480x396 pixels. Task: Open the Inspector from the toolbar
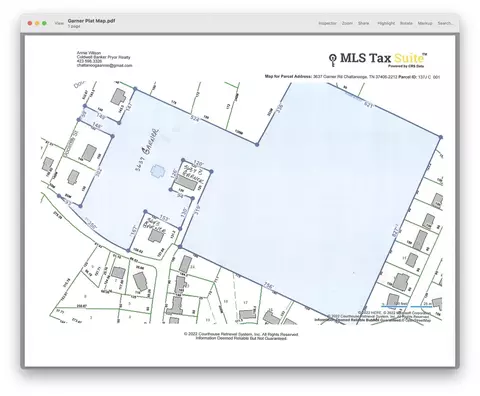pos(327,23)
